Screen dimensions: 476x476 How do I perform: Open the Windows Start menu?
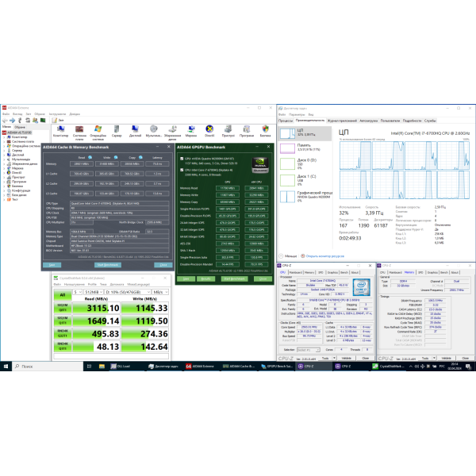(x=6, y=367)
